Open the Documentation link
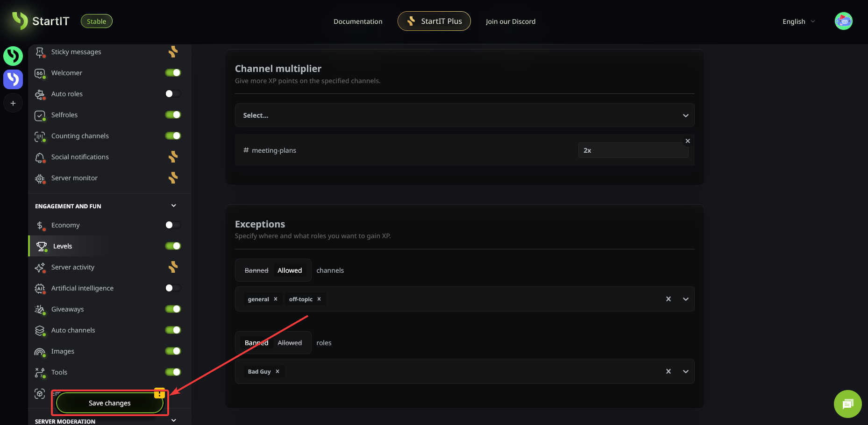Image resolution: width=868 pixels, height=425 pixels. [358, 21]
